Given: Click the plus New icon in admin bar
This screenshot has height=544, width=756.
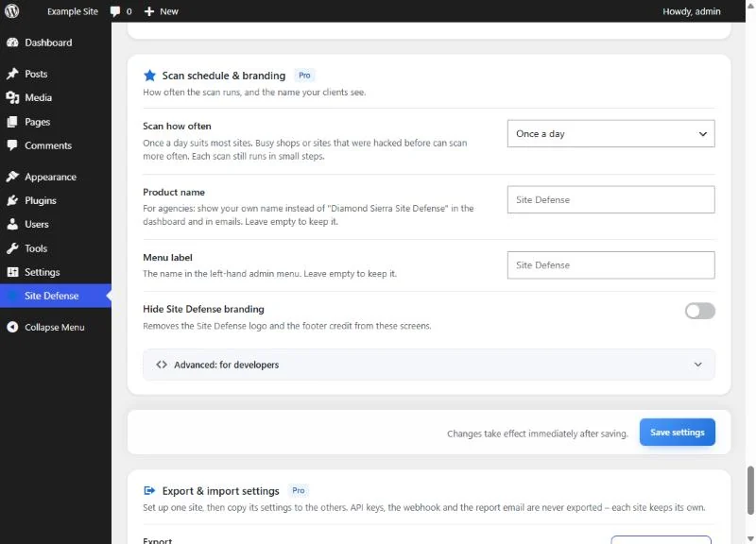Looking at the screenshot, I should (149, 11).
